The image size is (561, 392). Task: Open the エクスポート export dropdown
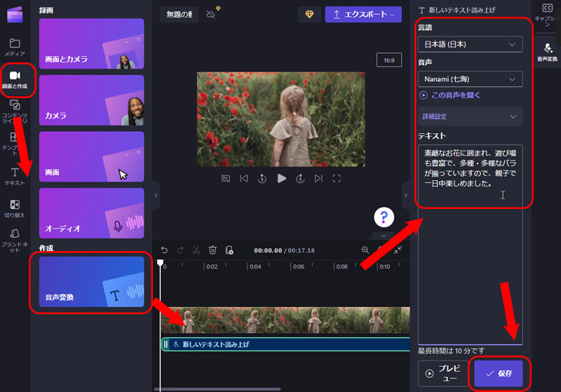[x=363, y=14]
